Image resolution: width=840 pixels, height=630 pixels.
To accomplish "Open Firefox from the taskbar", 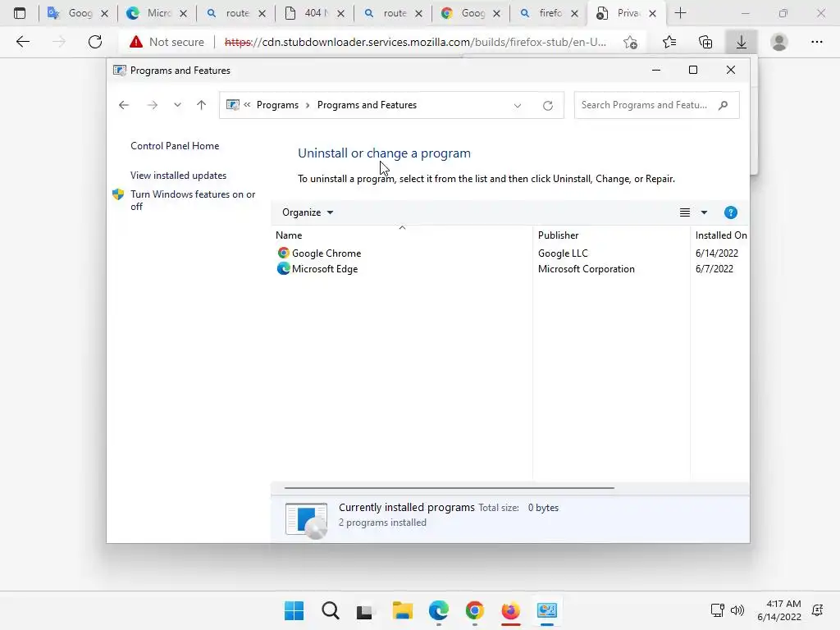I will [x=510, y=610].
